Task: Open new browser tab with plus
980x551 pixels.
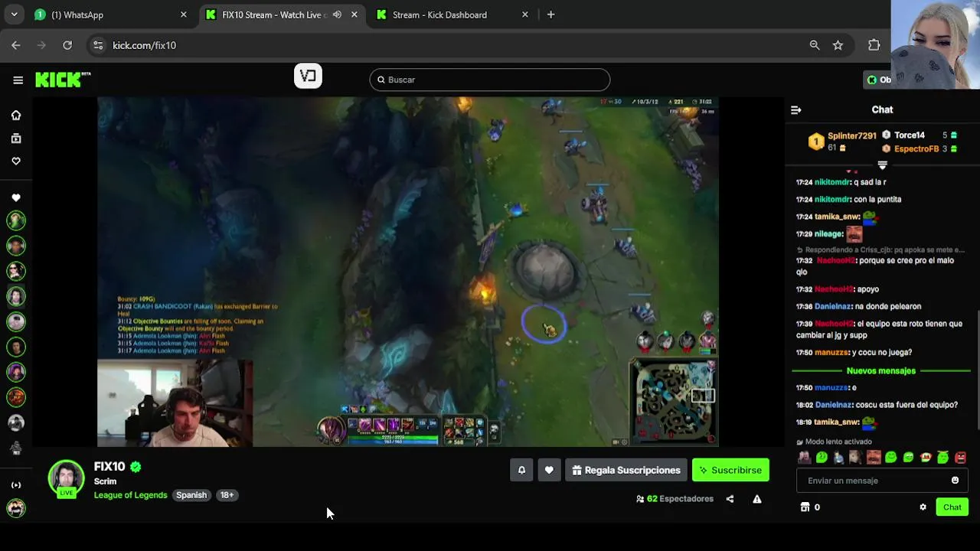Action: click(550, 15)
